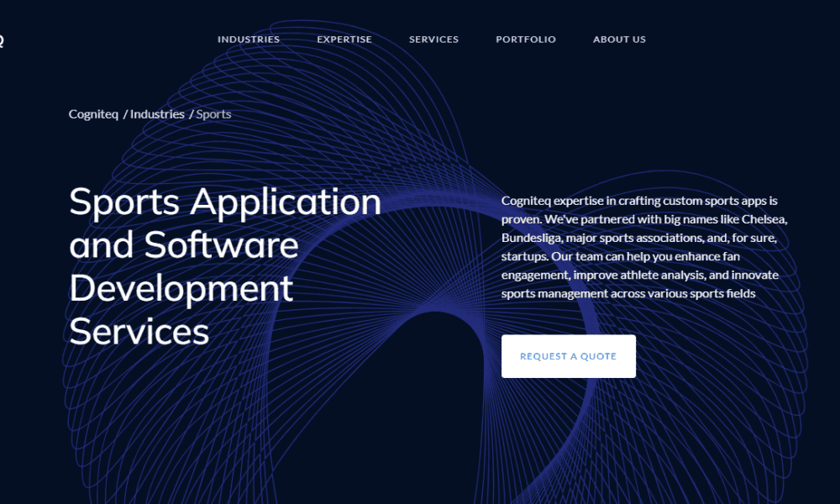Click the partial Cogniteq logo at left edge

pyautogui.click(x=2, y=39)
